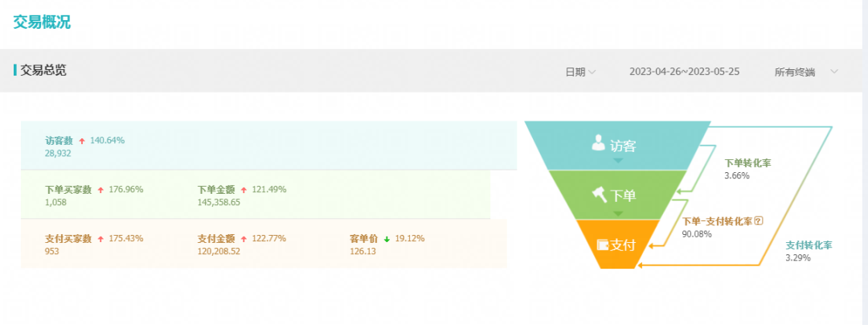
Task: Click the payment wallet icon in funnel
Action: (x=602, y=244)
